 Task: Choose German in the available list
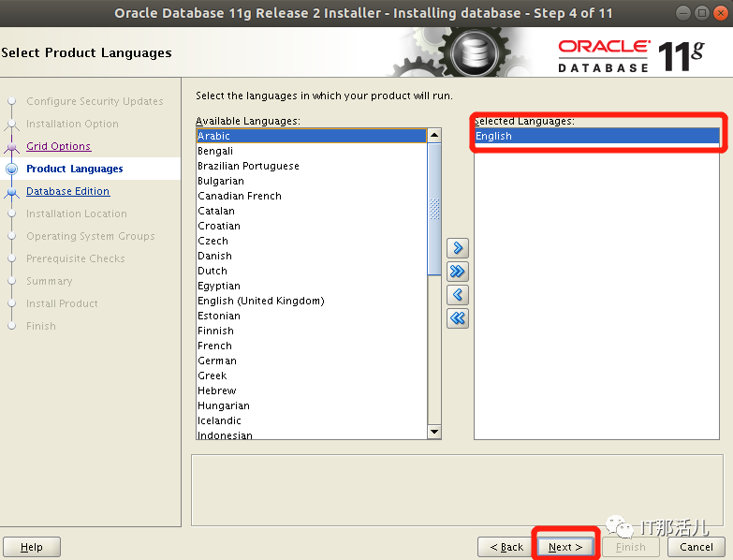[x=312, y=361]
